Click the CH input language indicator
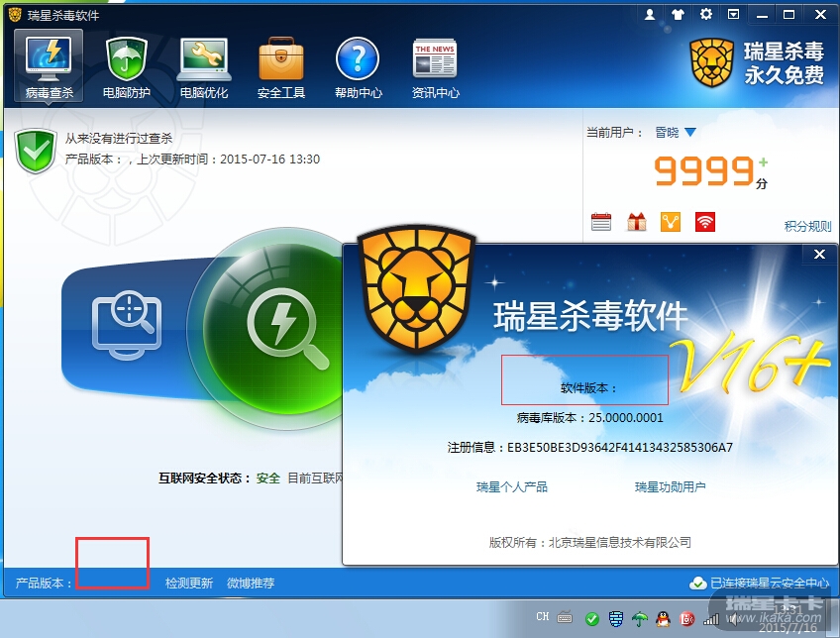The height and width of the screenshot is (638, 840). point(543,617)
